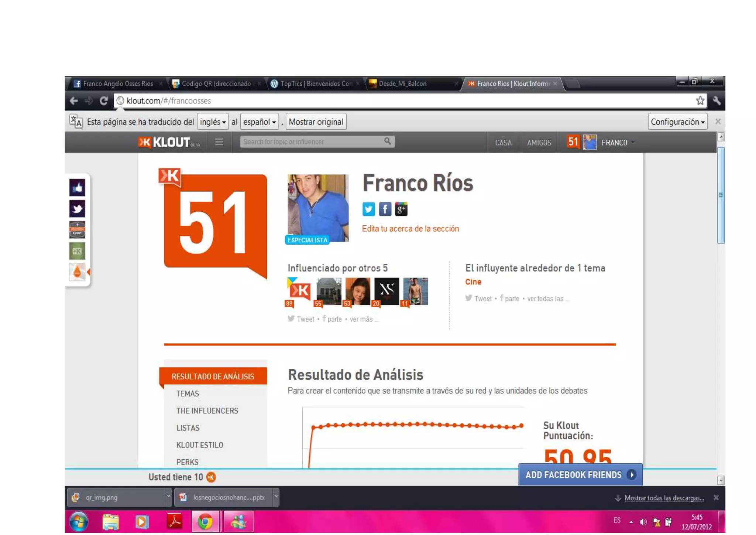
Task: Switch to the Desde_Mi_Balcon tab
Action: [x=402, y=84]
